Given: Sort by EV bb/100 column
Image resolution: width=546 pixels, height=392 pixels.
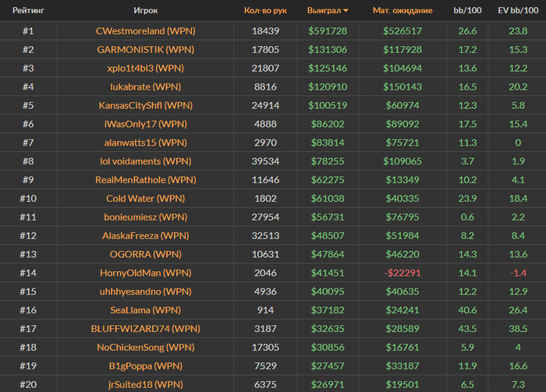Looking at the screenshot, I should (x=517, y=11).
